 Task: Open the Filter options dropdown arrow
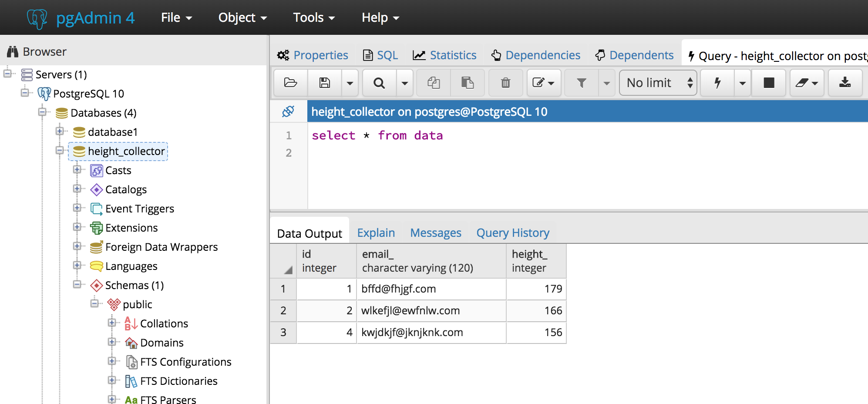tap(607, 83)
